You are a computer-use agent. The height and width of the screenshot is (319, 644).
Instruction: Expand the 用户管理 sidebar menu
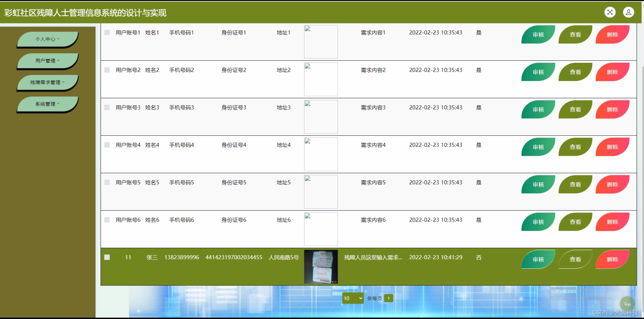pyautogui.click(x=47, y=61)
